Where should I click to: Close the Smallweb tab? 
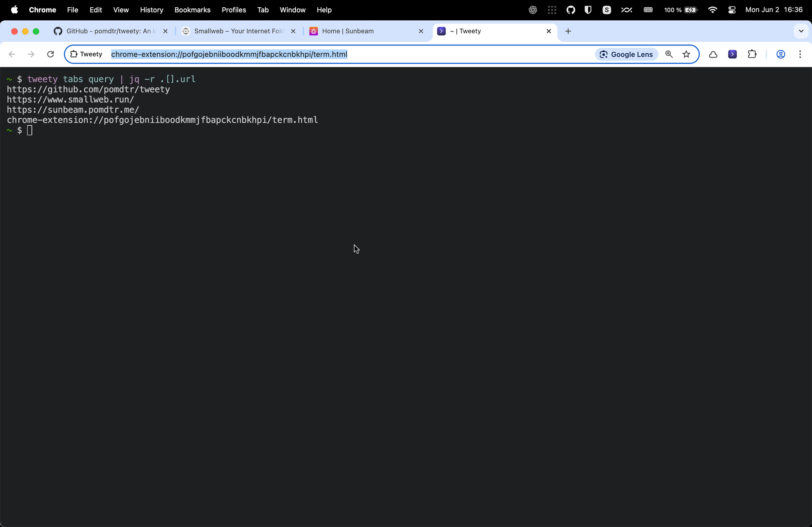coord(293,31)
